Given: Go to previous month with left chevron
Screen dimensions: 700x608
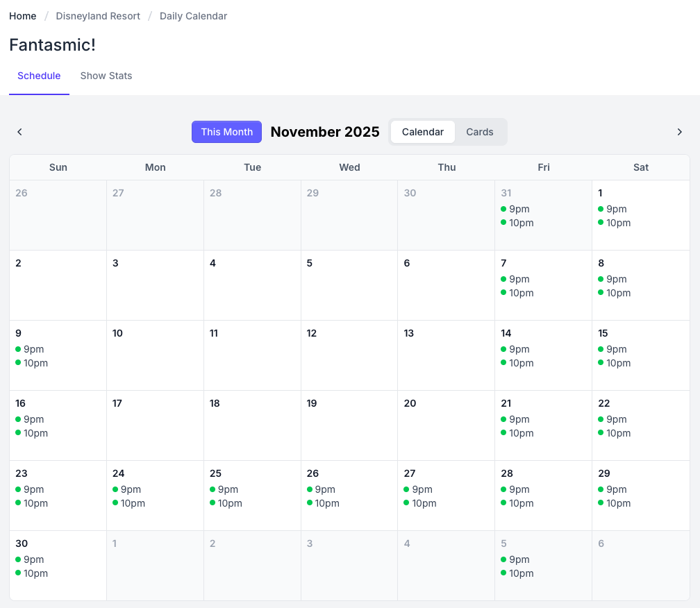Looking at the screenshot, I should pos(19,132).
